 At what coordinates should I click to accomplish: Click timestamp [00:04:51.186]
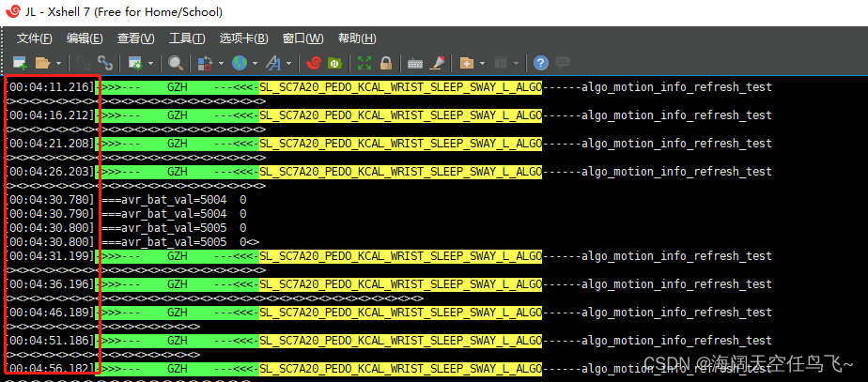pyautogui.click(x=51, y=341)
